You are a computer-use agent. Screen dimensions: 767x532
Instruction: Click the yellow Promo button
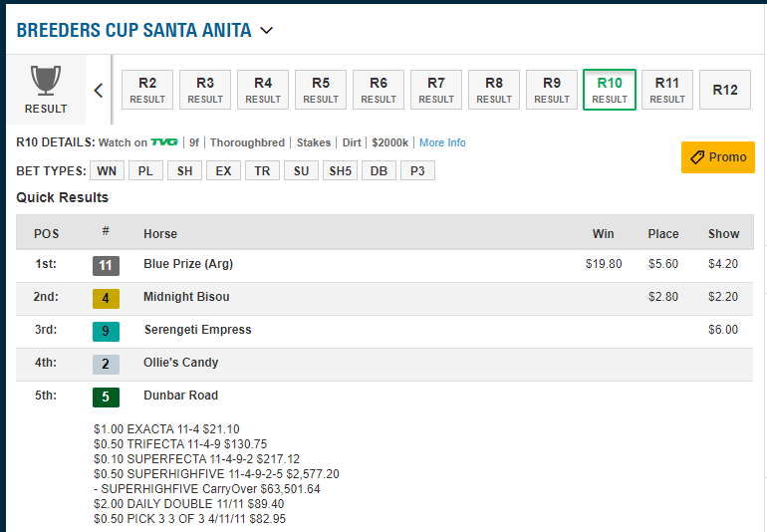(x=717, y=157)
